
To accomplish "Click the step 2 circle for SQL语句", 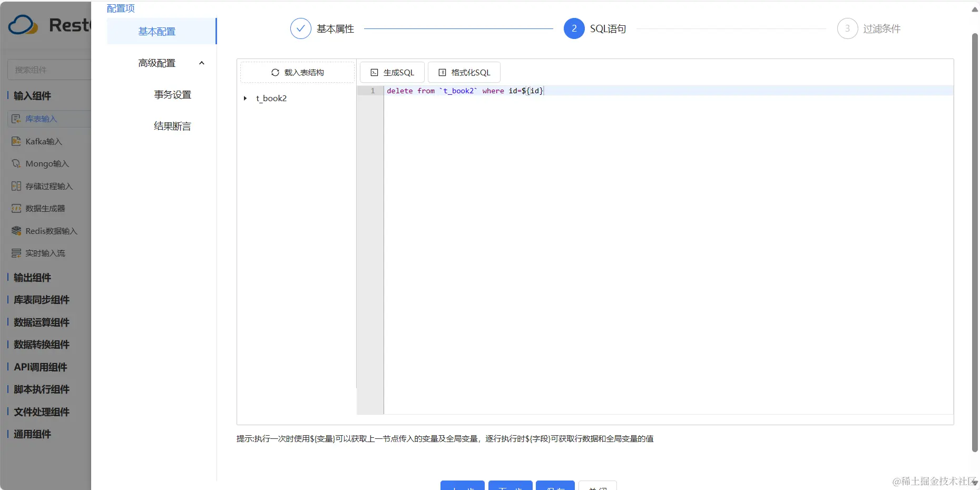I will coord(574,28).
